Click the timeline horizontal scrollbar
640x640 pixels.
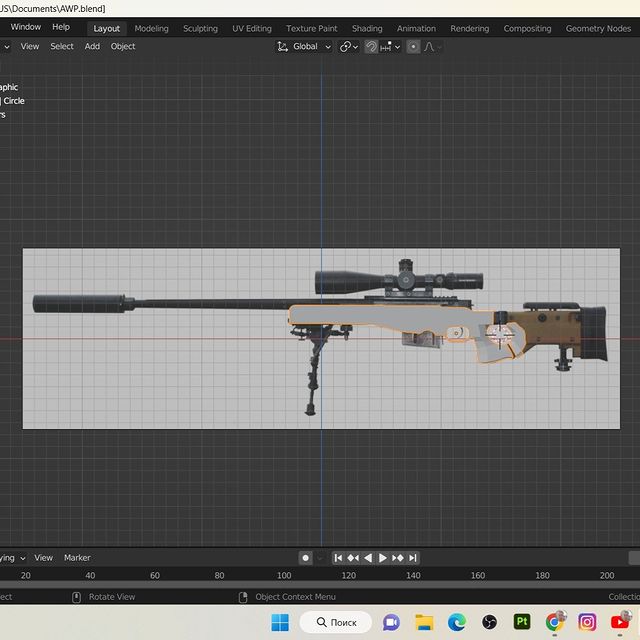pyautogui.click(x=320, y=584)
